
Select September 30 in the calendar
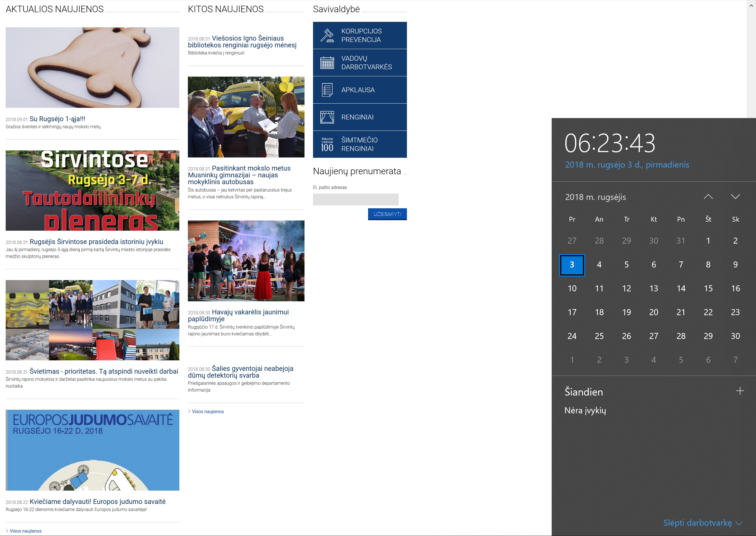735,336
